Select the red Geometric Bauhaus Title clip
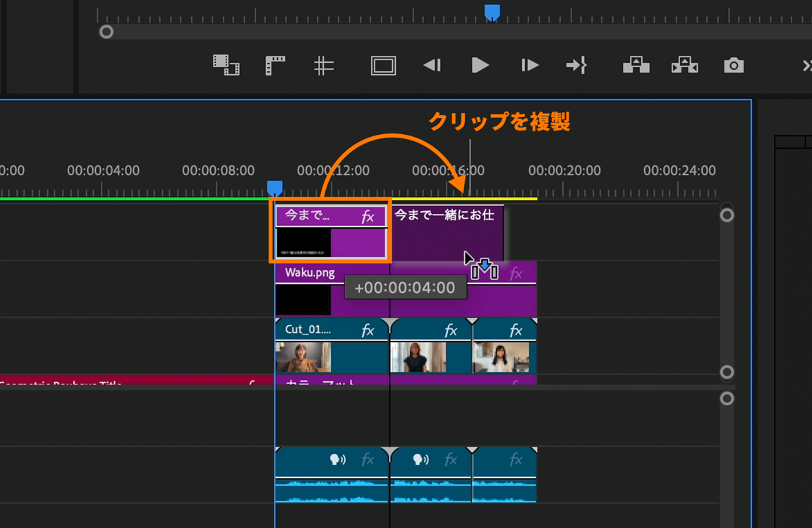Image resolution: width=812 pixels, height=528 pixels. 137,380
